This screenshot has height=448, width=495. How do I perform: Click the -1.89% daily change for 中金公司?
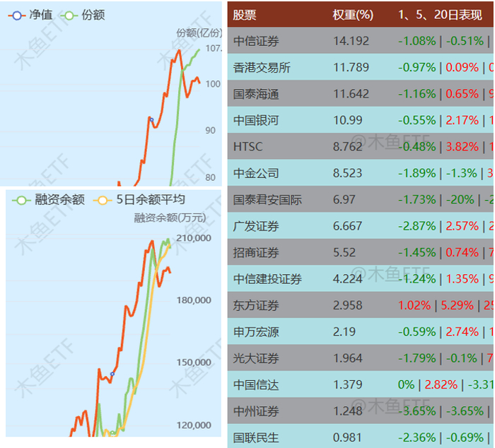point(417,173)
